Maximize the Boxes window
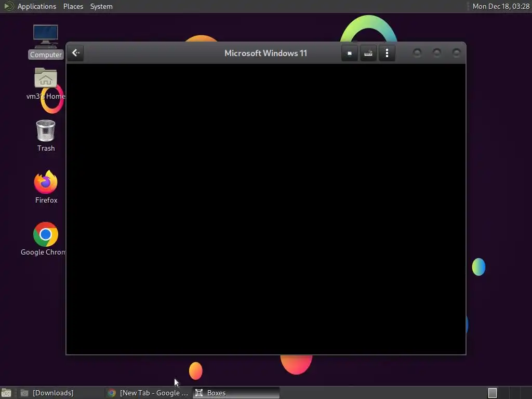The height and width of the screenshot is (399, 532). pyautogui.click(x=436, y=52)
